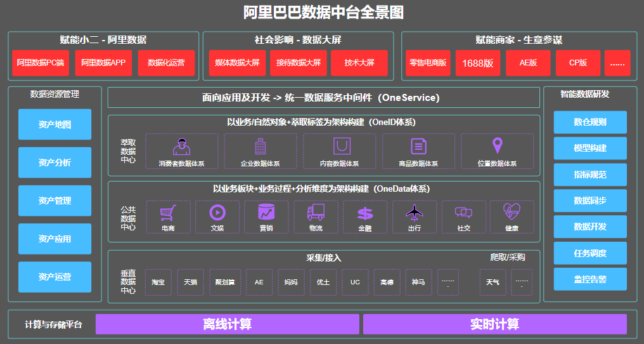Viewport: 644px width, 344px height.
Task: Select the 健康 heart pulse icon
Action: point(512,212)
